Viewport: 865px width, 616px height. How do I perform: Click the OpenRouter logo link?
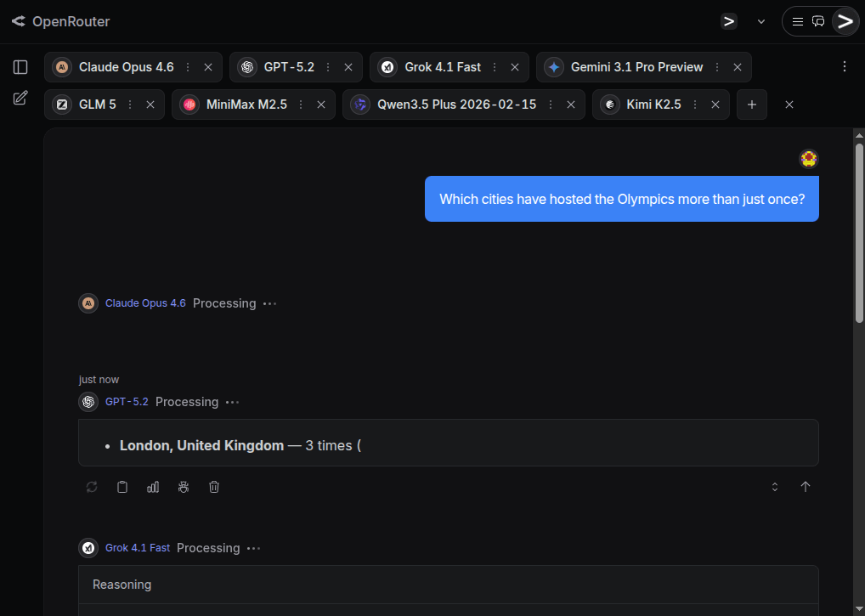point(61,21)
